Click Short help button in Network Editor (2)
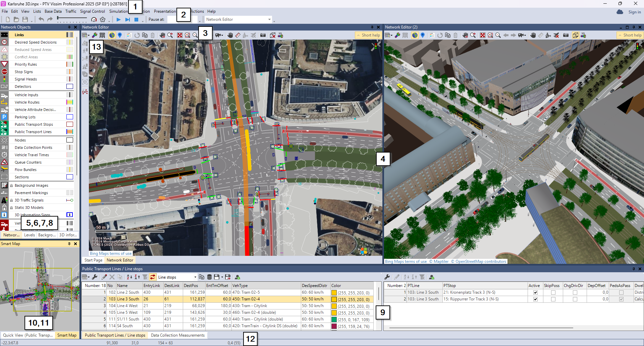Screen dimensions: 644x346 click(x=630, y=35)
